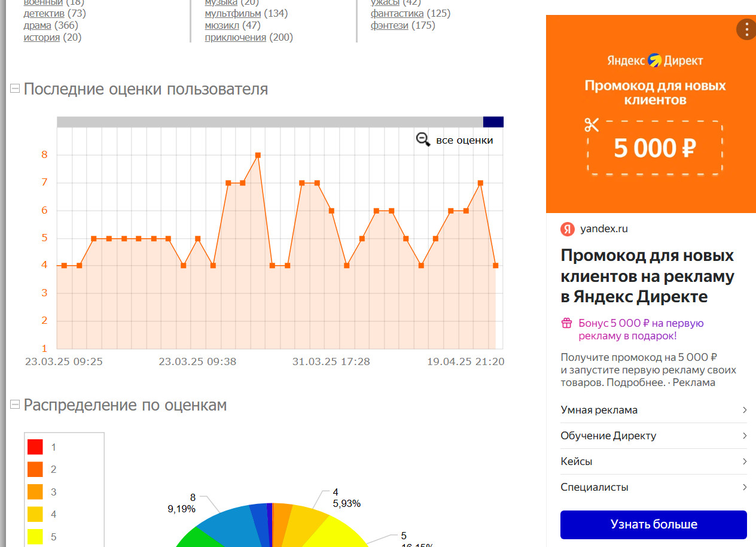756x547 pixels.
Task: Open the детектив genre link
Action: 44,13
